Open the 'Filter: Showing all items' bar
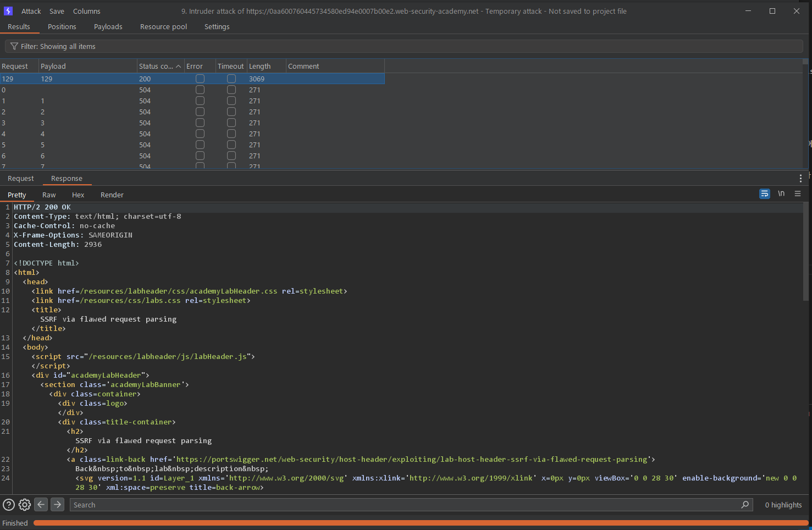 (404, 46)
